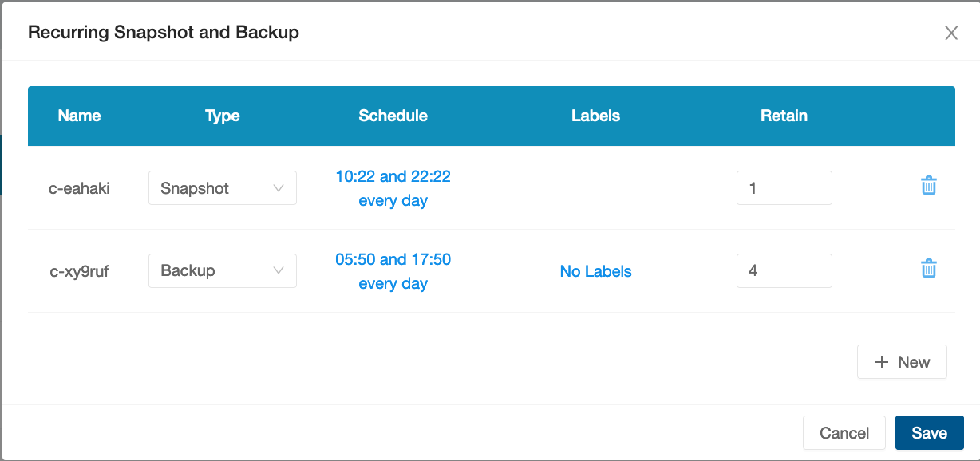Open the 05:50 and 17:50 schedule settings
The image size is (980, 461).
point(393,270)
